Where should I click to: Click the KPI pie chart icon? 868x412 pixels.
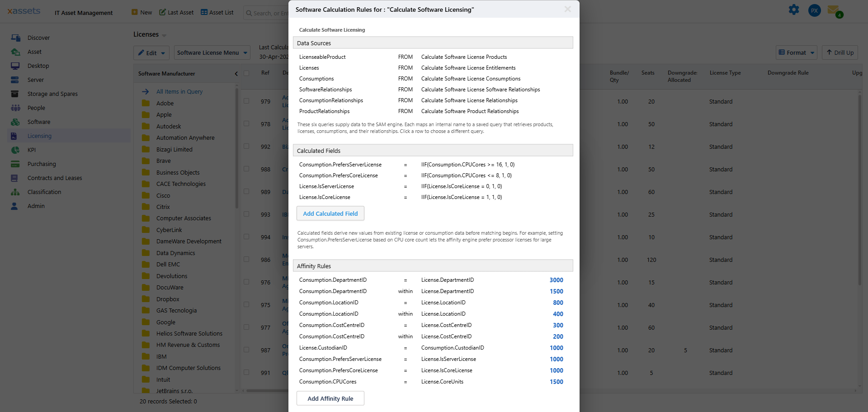click(15, 150)
